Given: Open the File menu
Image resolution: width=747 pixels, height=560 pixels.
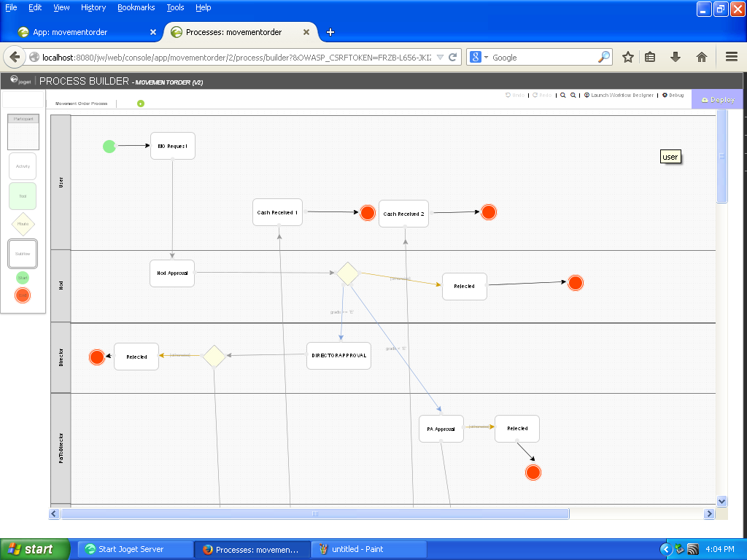Looking at the screenshot, I should click(11, 7).
